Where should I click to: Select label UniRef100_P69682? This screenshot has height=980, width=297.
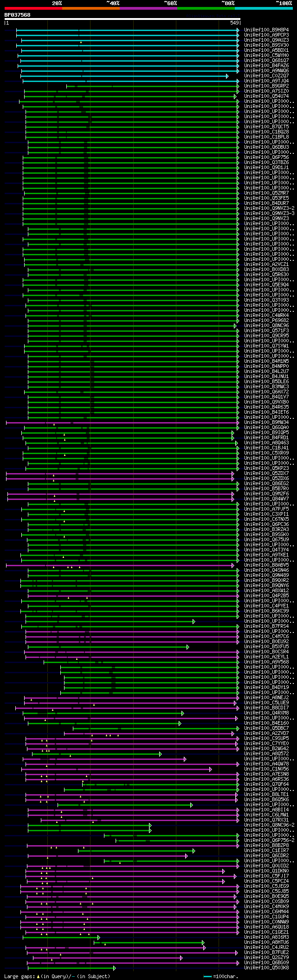[x=266, y=321]
